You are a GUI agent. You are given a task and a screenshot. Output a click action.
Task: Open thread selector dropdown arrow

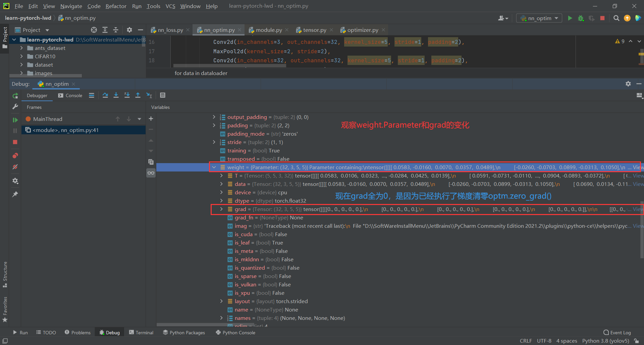pyautogui.click(x=140, y=119)
